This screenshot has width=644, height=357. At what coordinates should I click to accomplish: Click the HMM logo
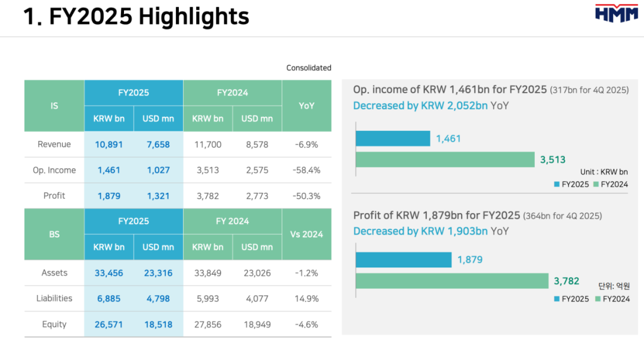click(616, 13)
